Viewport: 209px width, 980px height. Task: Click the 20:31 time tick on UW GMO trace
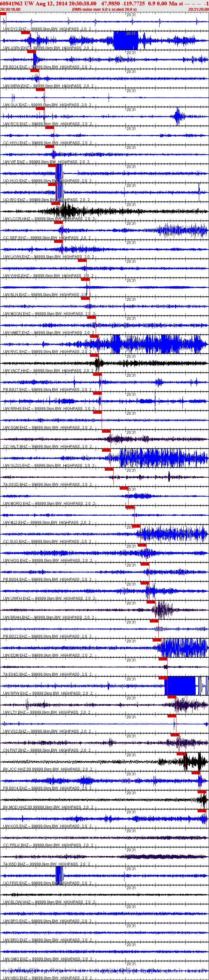click(x=130, y=945)
